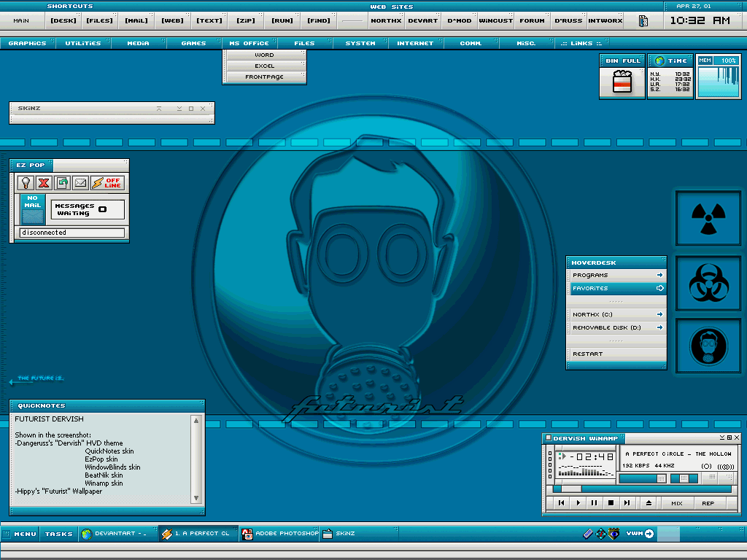Open the biohazard symbol desktop icon
Viewport: 747px width, 560px height.
[708, 284]
